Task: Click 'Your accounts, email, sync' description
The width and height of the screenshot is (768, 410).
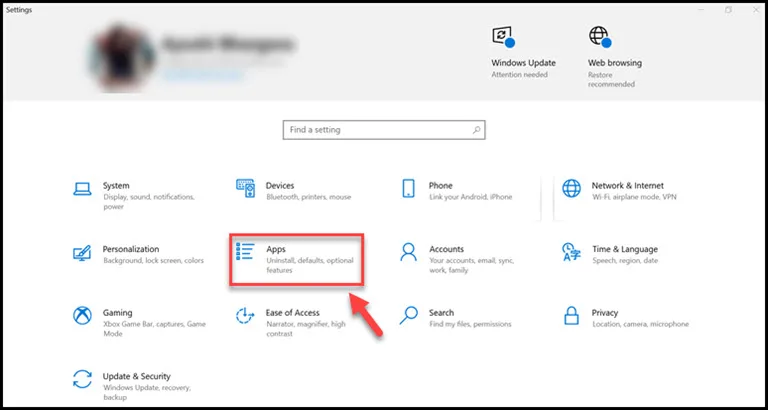Action: point(472,265)
